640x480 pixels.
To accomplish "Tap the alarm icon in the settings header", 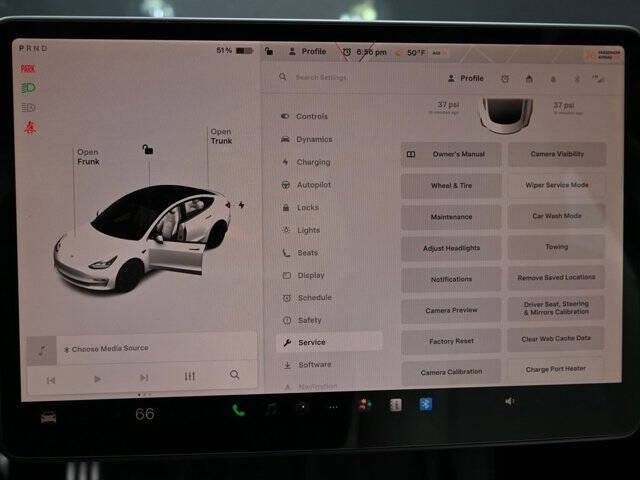I will pyautogui.click(x=505, y=79).
